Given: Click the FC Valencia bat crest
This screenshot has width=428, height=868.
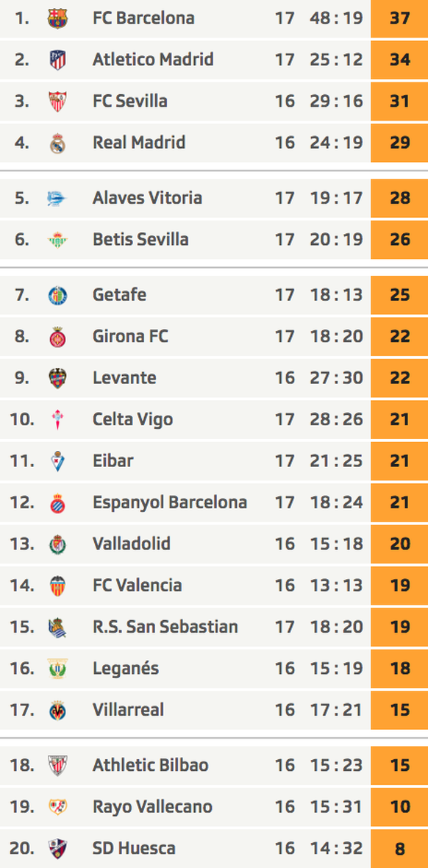Looking at the screenshot, I should point(57,586).
